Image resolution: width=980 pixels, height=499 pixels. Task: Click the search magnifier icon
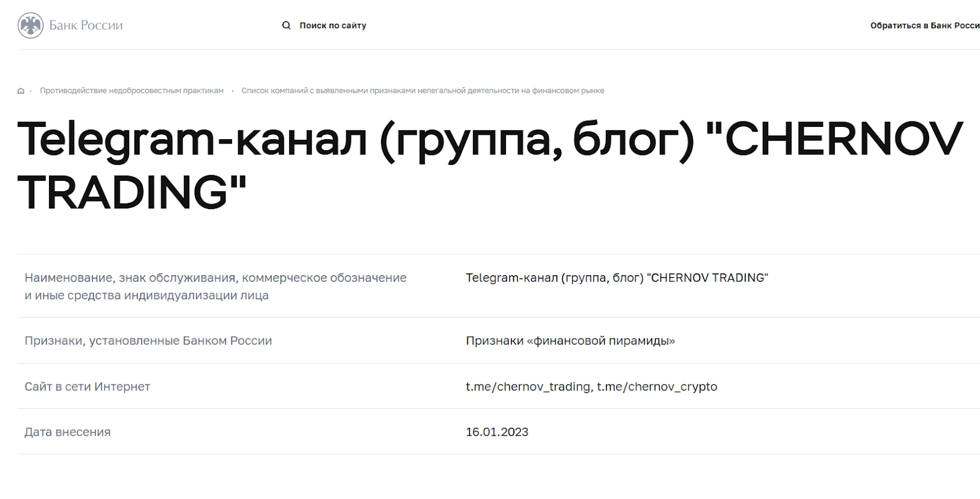(x=286, y=25)
